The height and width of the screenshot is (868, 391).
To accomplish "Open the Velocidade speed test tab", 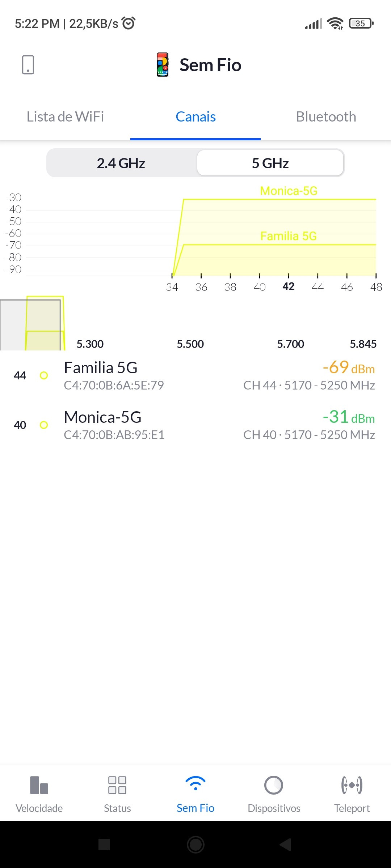I will (39, 794).
